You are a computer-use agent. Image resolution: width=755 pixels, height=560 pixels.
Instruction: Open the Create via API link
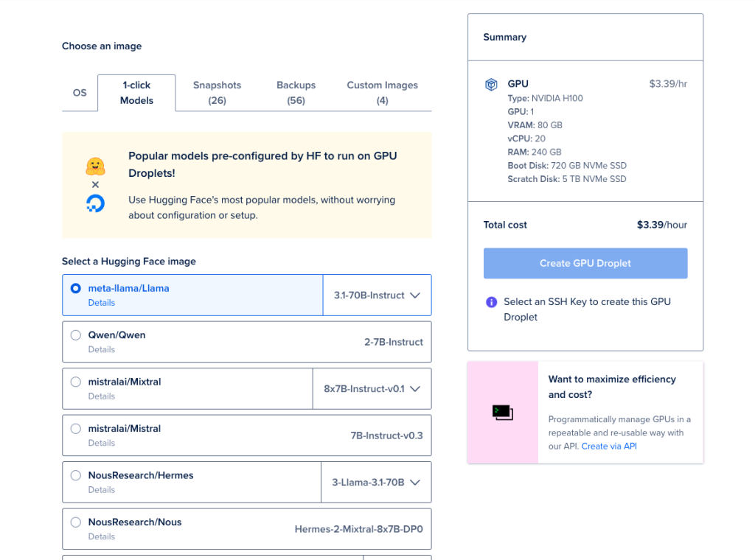coord(609,447)
